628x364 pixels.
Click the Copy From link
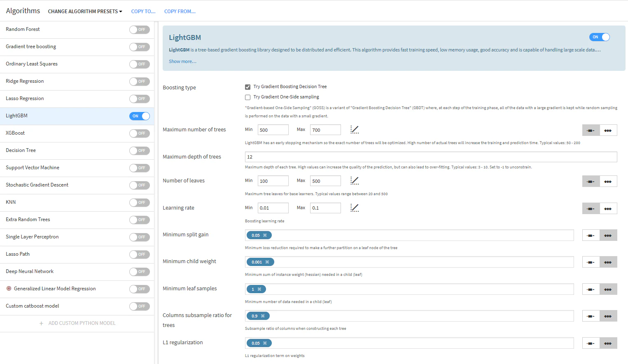click(x=180, y=11)
